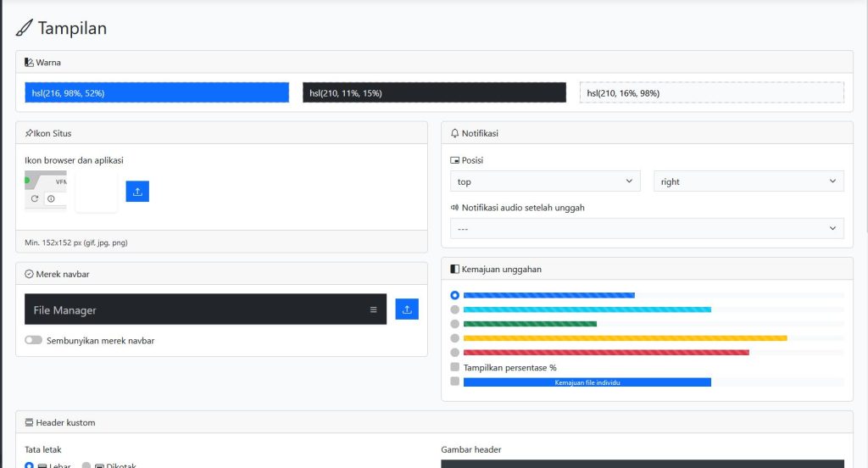Image resolution: width=868 pixels, height=468 pixels.
Task: Select the yellow progress bar radio option
Action: click(x=454, y=338)
